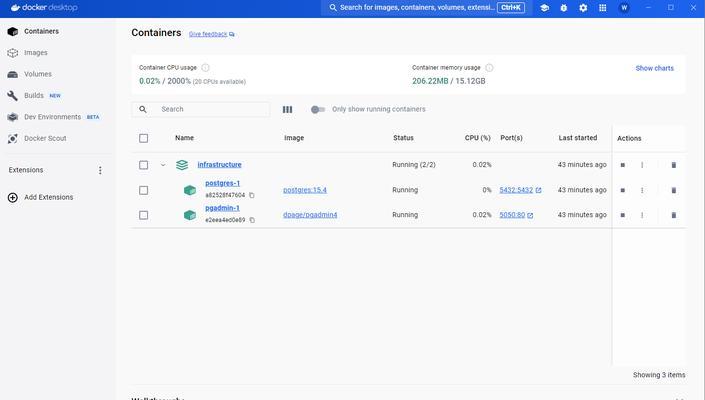This screenshot has height=400, width=705.
Task: Stop the postgres-1 container
Action: click(x=623, y=190)
